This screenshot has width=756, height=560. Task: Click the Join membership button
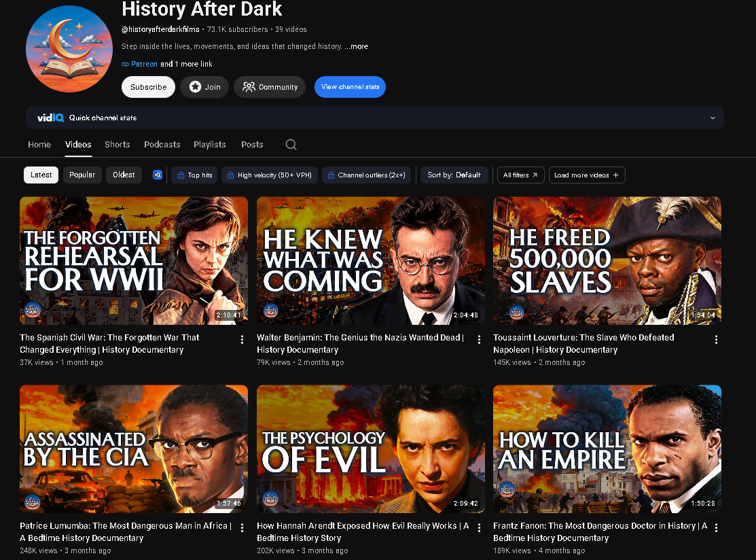(204, 87)
